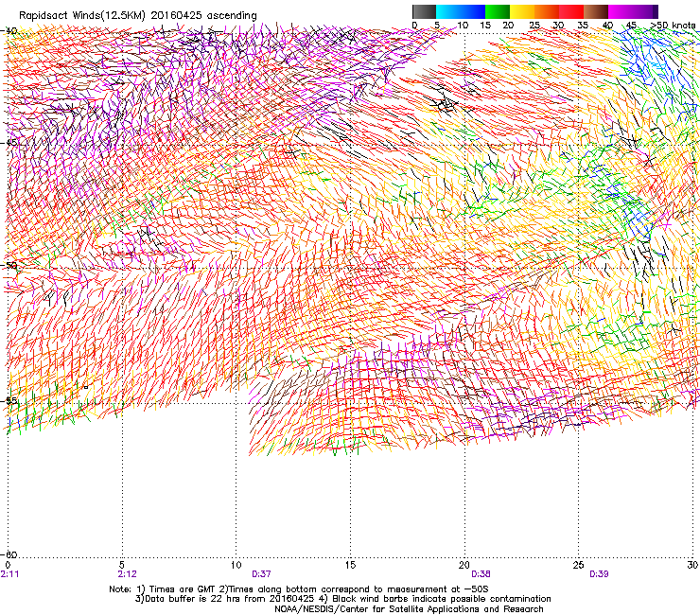This screenshot has width=700, height=615.
Task: Click the legend number 45
Action: coord(631,26)
